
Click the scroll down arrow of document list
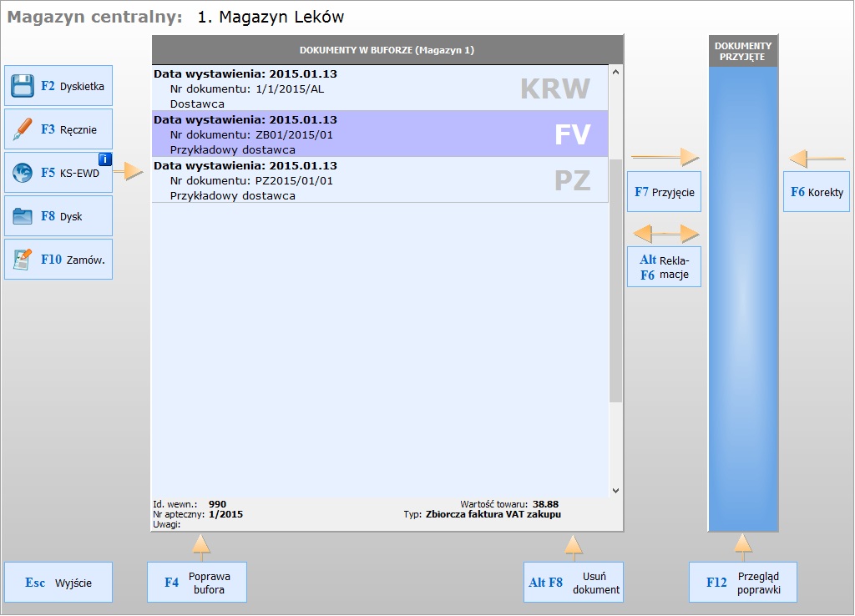click(x=616, y=491)
